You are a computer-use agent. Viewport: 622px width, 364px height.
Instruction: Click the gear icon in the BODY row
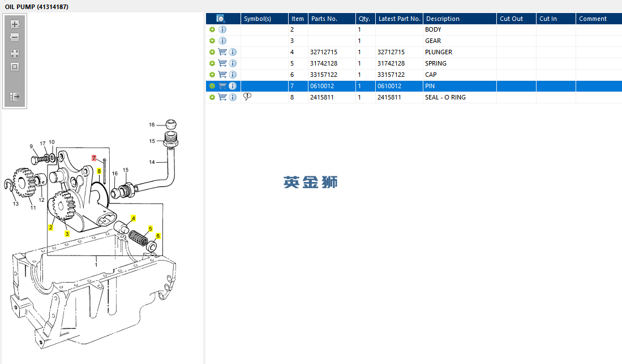[212, 30]
